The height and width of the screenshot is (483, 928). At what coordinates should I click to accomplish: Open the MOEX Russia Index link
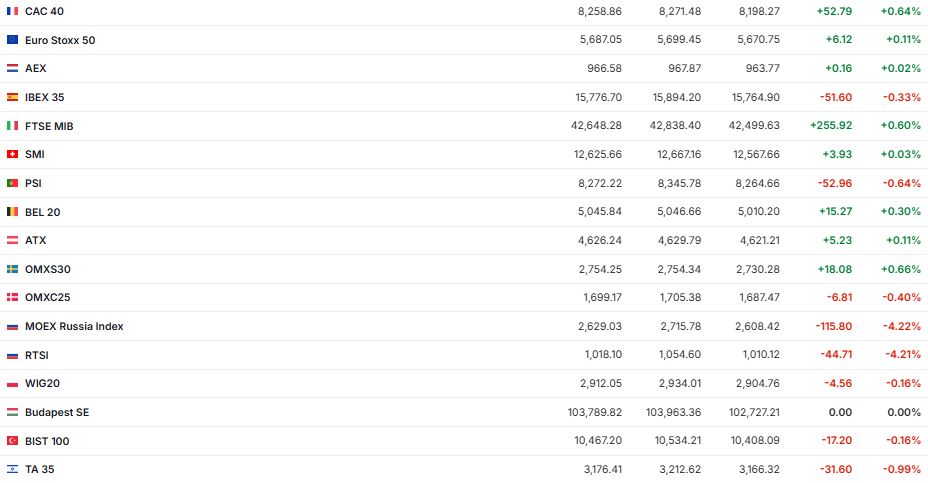[x=74, y=326]
